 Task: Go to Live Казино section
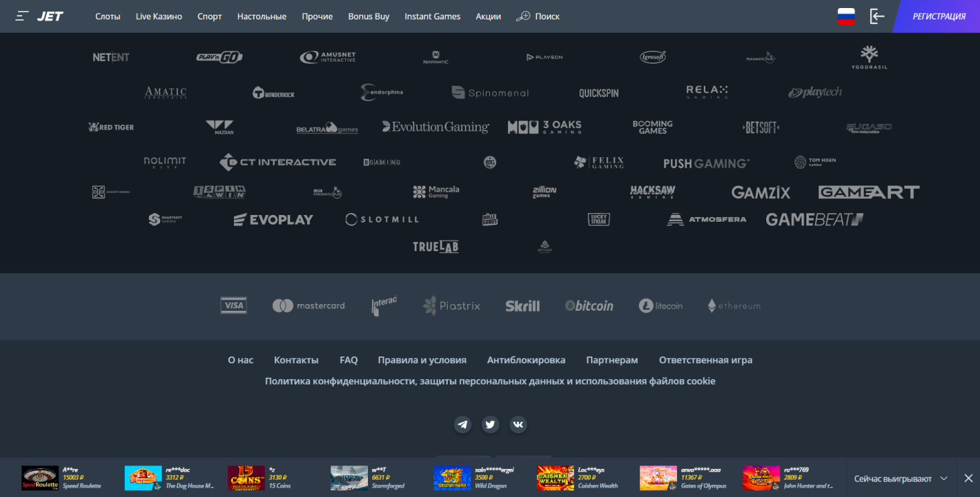click(159, 16)
